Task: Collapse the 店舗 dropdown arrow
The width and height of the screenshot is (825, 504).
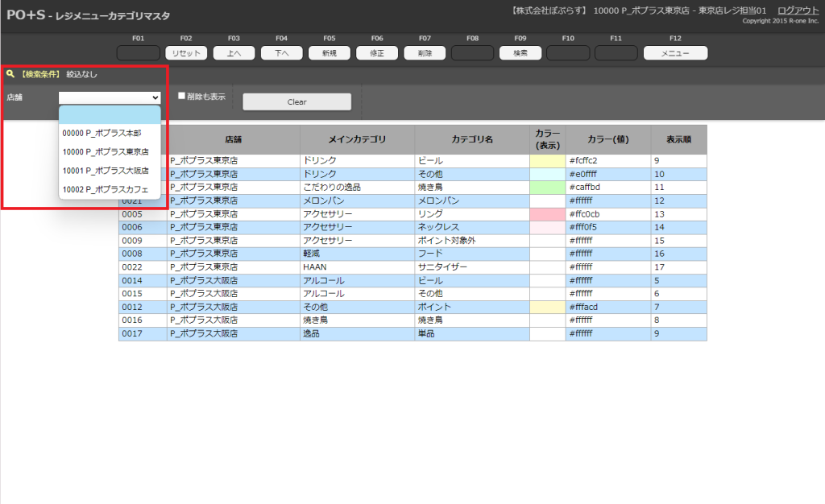Action: pos(155,97)
